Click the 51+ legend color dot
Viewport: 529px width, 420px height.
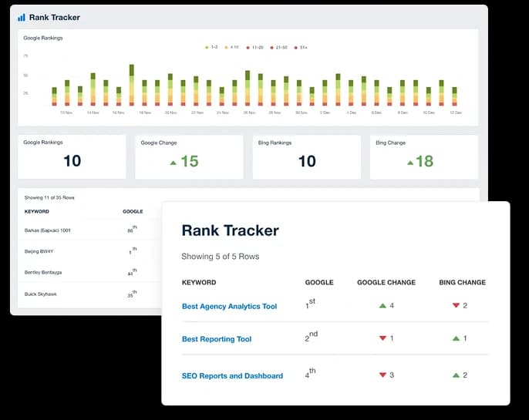(296, 48)
